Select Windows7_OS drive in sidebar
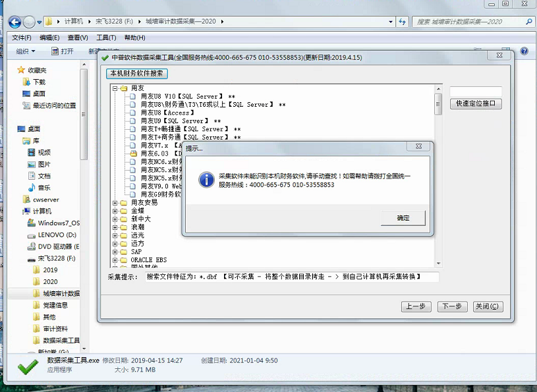537x392 pixels. pos(53,223)
